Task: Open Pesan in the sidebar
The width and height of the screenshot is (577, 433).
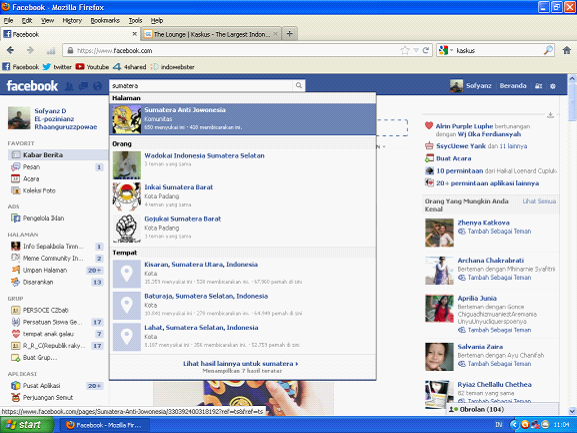Action: (31, 167)
